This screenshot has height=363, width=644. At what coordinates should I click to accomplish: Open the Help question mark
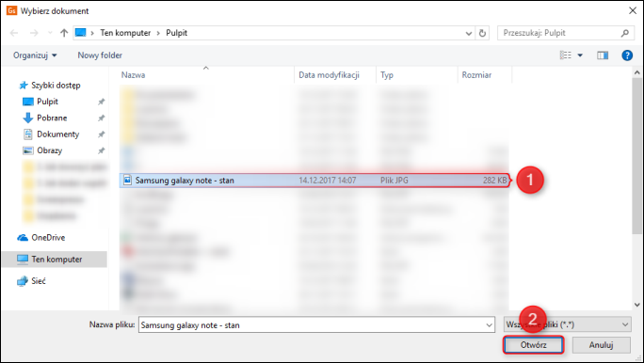[x=627, y=55]
